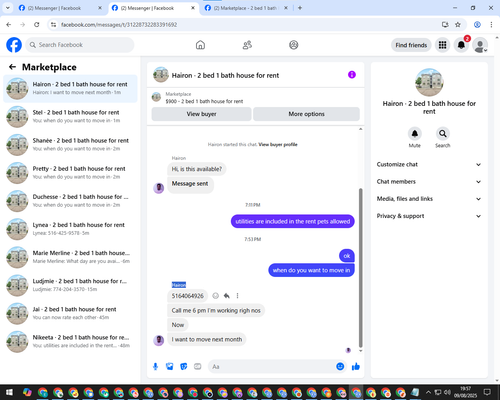Open the Notifications bell

click(461, 45)
